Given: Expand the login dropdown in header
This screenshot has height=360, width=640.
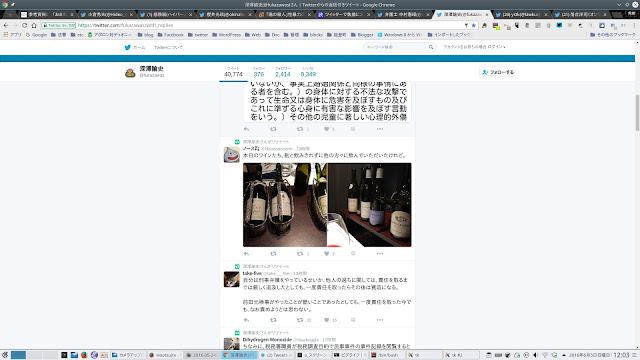Looking at the screenshot, I should tap(474, 47).
